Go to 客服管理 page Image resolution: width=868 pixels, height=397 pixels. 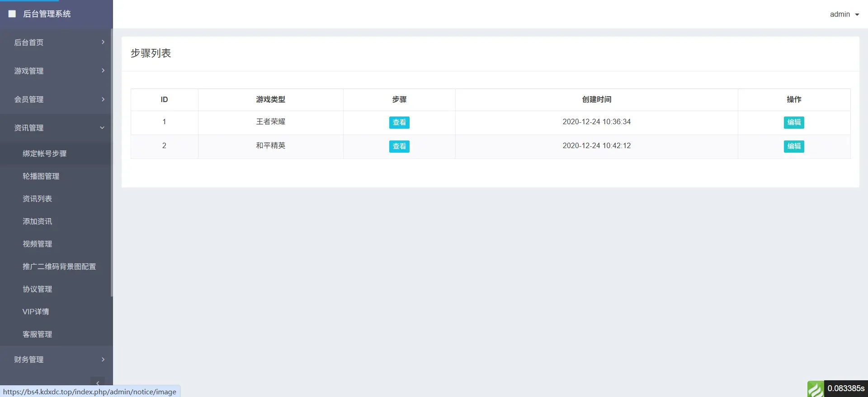click(x=38, y=334)
